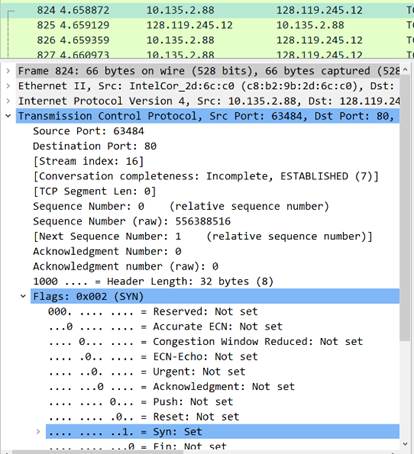Select the Sequence Number (raw) field
414x454 pixels.
[131, 221]
